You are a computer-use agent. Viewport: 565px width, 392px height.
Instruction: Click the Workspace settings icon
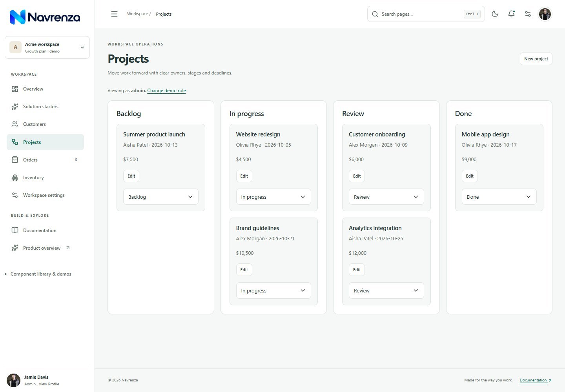[x=15, y=195]
